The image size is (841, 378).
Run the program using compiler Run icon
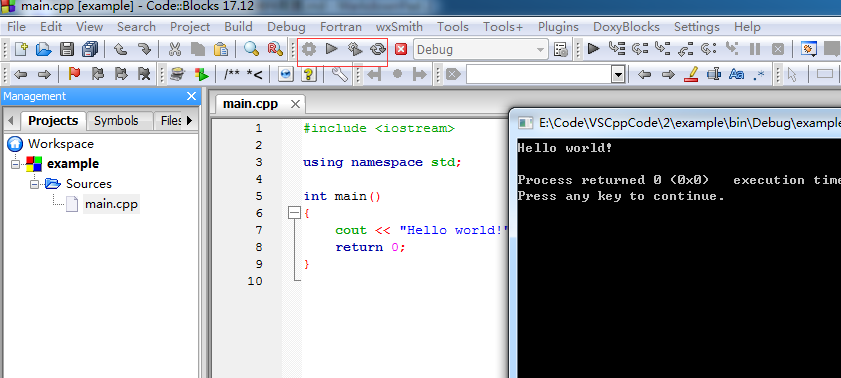point(331,49)
